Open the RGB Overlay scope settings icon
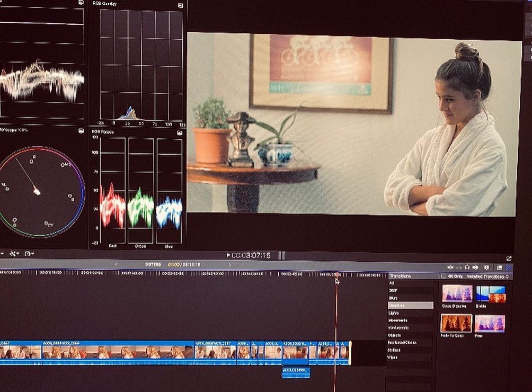The height and width of the screenshot is (392, 532). coord(180,5)
